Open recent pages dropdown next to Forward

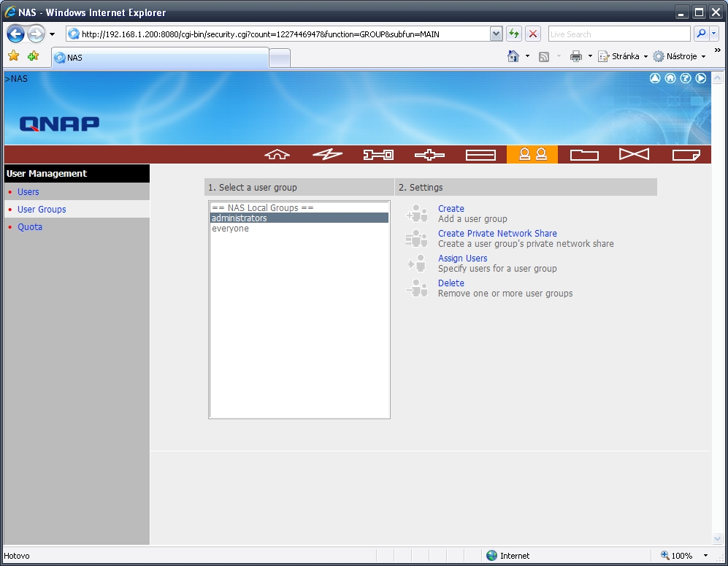[x=52, y=34]
